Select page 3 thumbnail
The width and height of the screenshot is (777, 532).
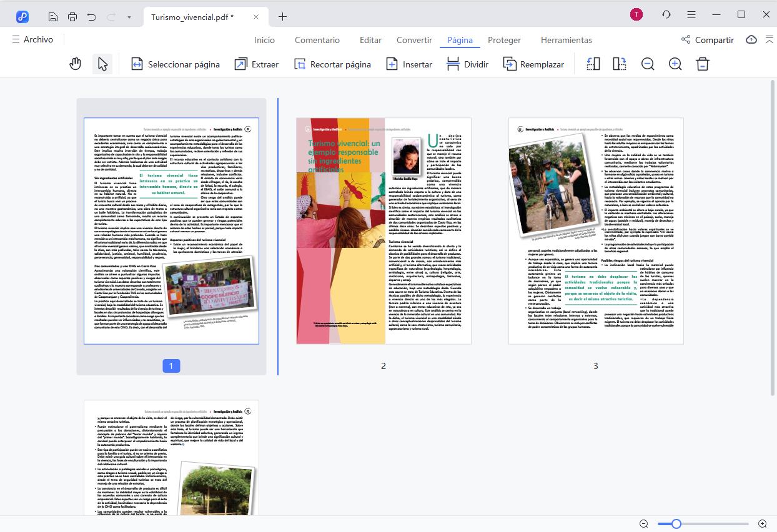(596, 231)
